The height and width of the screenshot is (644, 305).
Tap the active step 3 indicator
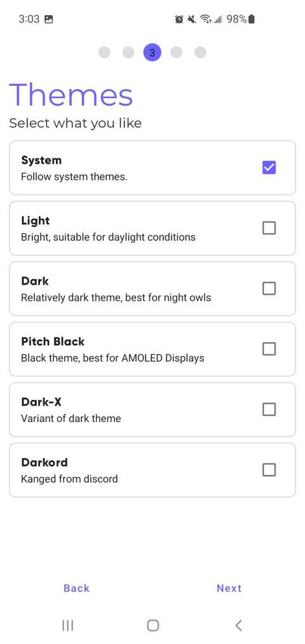(152, 53)
